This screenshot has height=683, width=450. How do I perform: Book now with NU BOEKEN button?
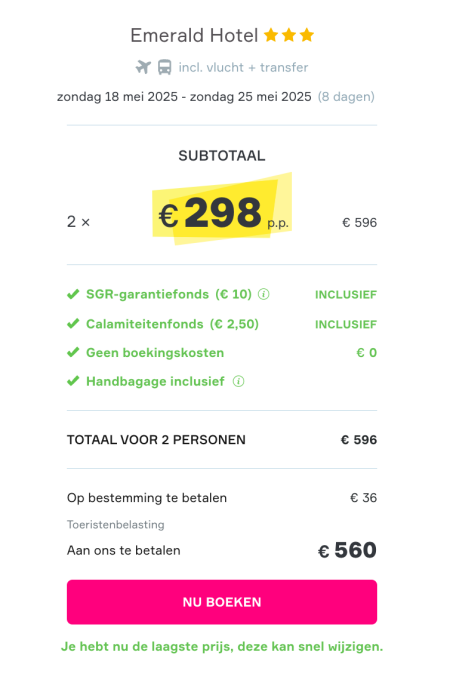click(x=222, y=602)
